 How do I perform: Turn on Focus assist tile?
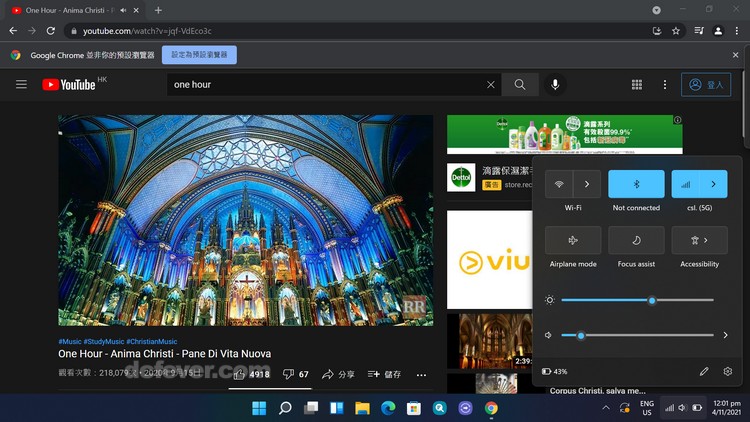[x=636, y=240]
